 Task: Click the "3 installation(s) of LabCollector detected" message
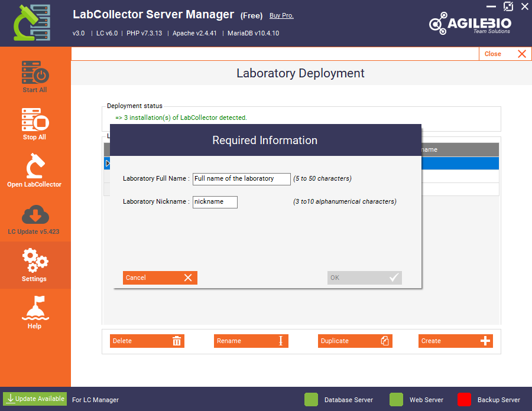pos(181,118)
